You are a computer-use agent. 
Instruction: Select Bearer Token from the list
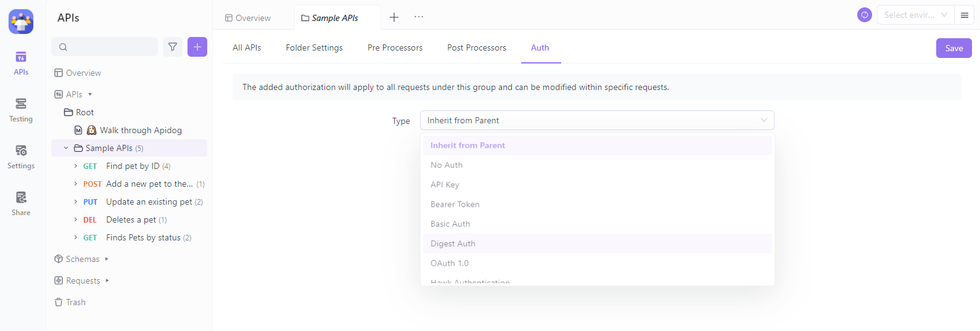click(455, 204)
